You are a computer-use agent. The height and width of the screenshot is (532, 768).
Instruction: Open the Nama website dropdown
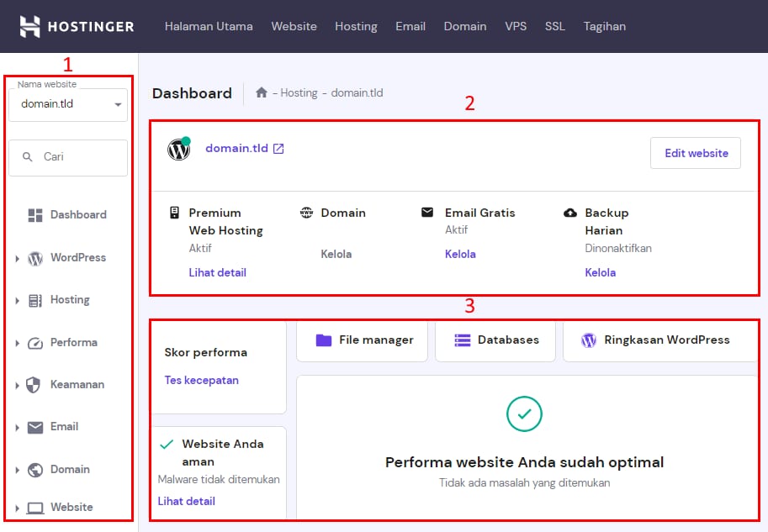click(x=68, y=104)
